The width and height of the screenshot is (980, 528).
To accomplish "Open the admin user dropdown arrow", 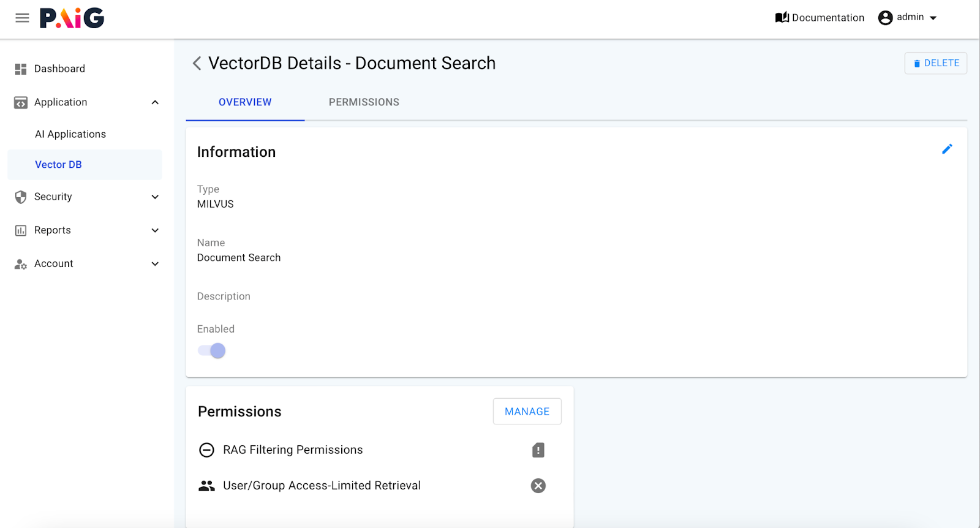I will pyautogui.click(x=933, y=18).
